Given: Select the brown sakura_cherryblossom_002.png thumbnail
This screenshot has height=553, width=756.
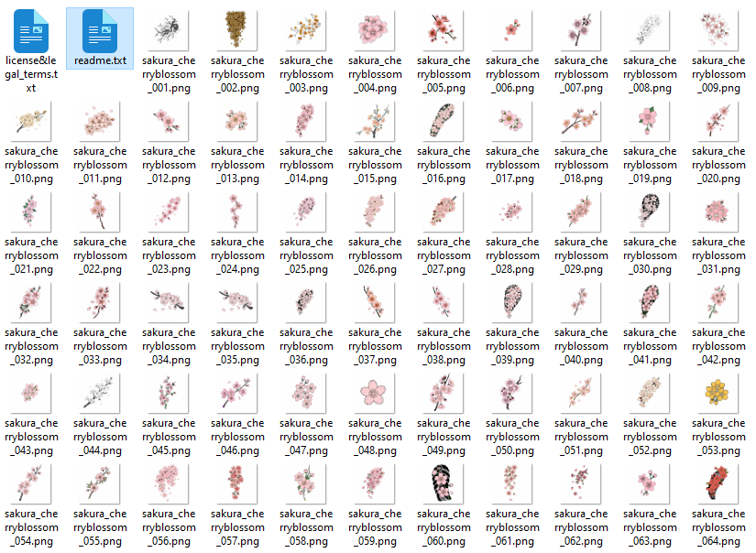Looking at the screenshot, I should (x=236, y=31).
